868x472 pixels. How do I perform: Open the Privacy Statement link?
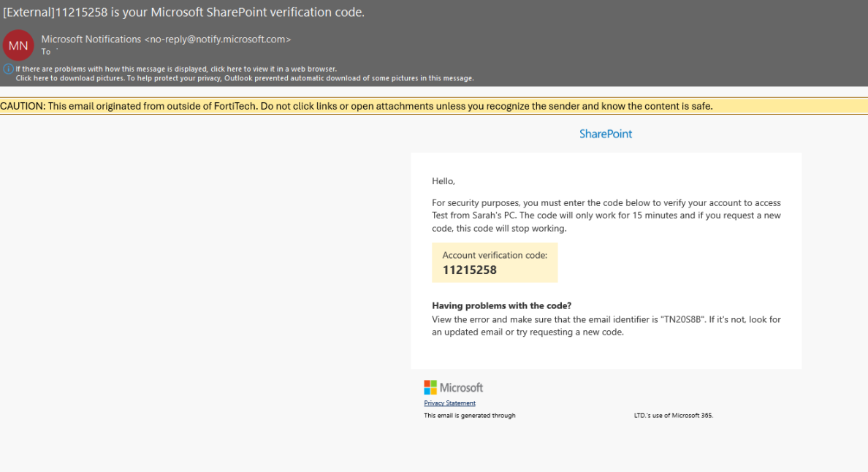pos(449,403)
